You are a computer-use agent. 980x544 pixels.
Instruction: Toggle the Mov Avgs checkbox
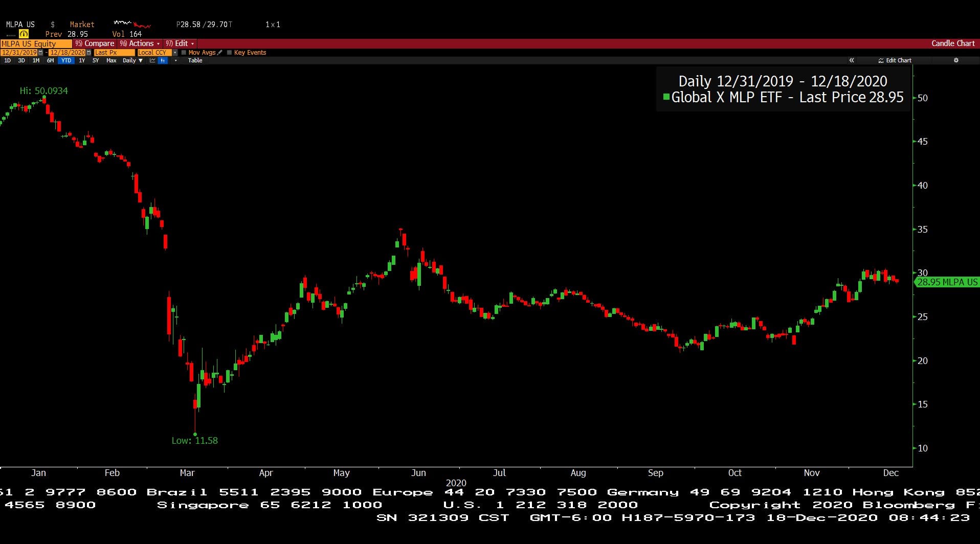[x=184, y=52]
